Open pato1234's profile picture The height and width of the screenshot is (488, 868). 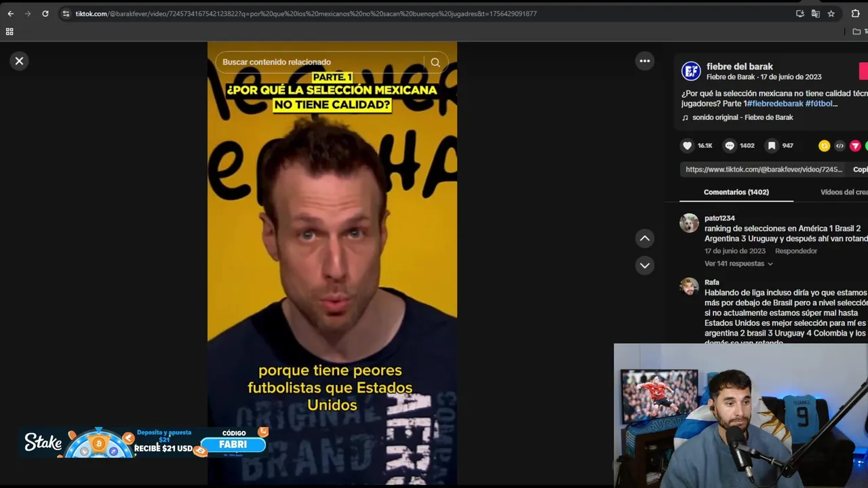pos(689,223)
